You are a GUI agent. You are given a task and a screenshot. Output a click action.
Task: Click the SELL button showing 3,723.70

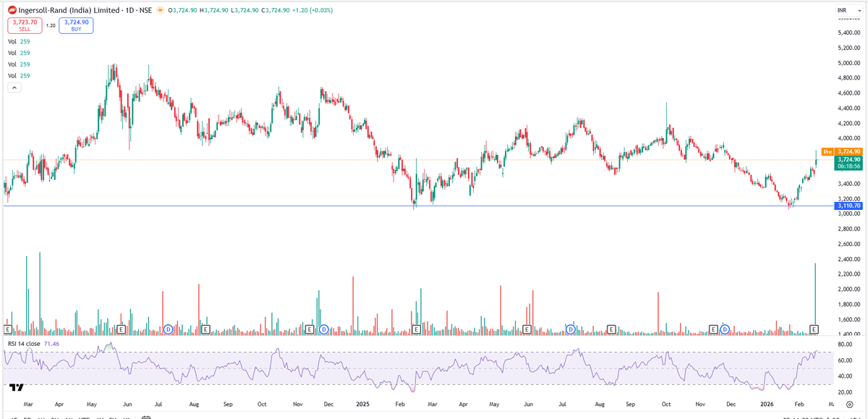23,25
